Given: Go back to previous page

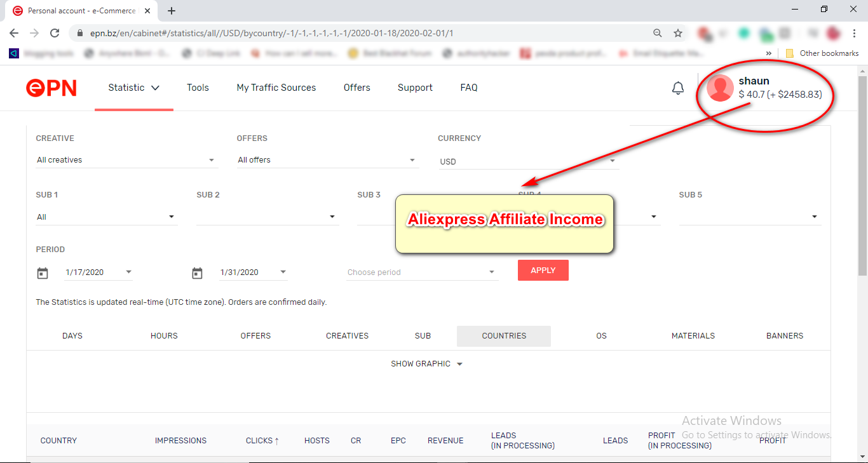Looking at the screenshot, I should [x=14, y=33].
